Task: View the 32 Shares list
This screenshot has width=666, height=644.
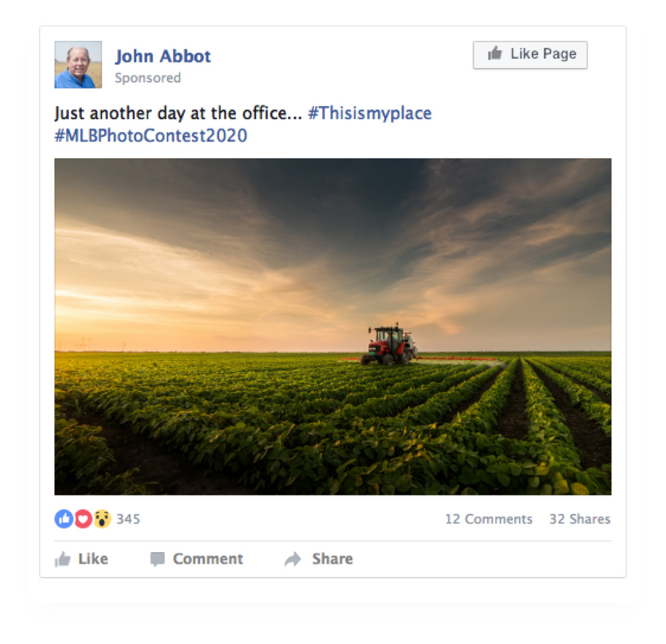Action: pyautogui.click(x=580, y=519)
